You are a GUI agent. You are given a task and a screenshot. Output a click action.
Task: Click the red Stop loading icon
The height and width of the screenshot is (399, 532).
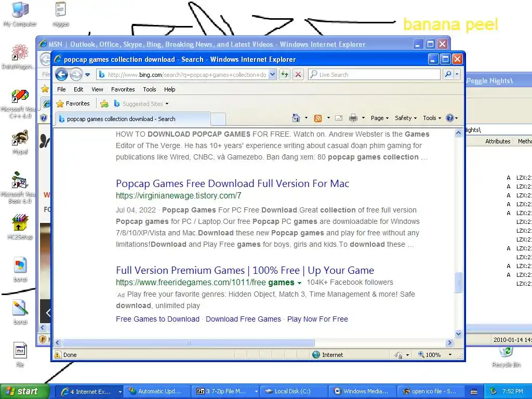298,75
